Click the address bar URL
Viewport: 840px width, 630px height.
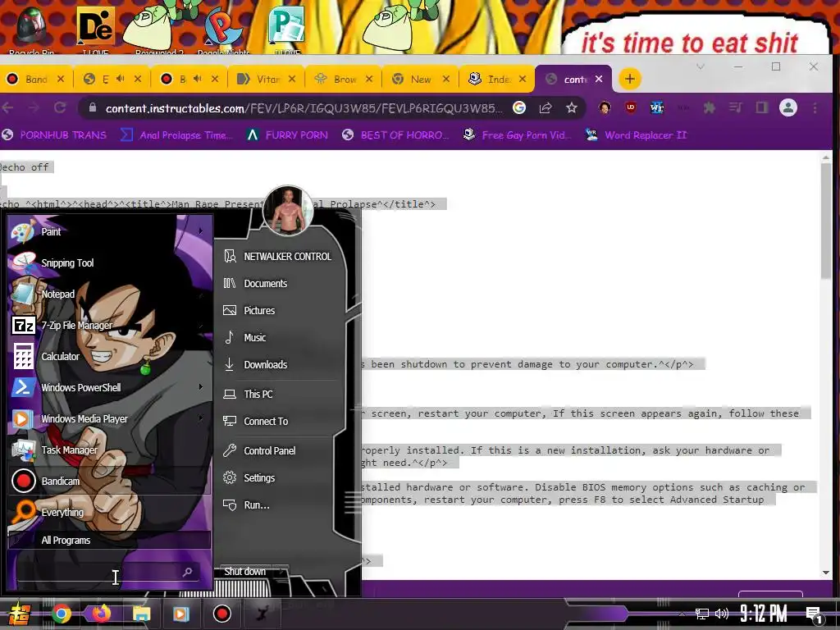[304, 108]
